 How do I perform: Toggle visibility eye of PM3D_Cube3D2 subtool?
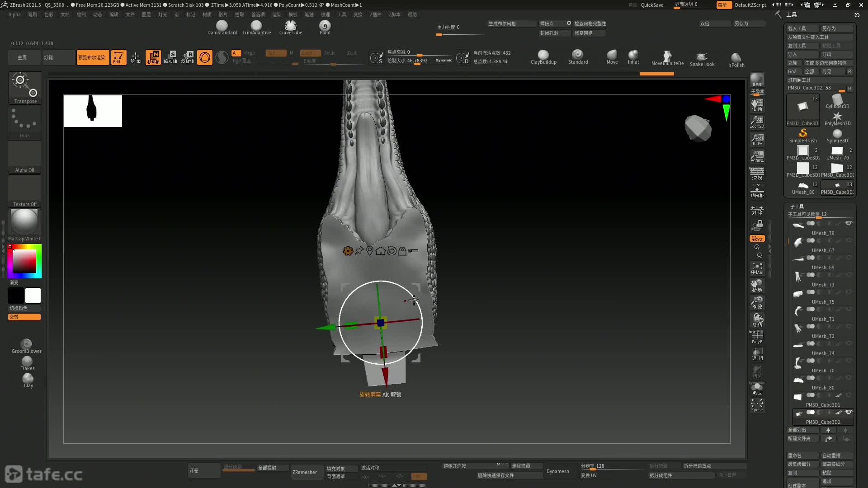(849, 413)
